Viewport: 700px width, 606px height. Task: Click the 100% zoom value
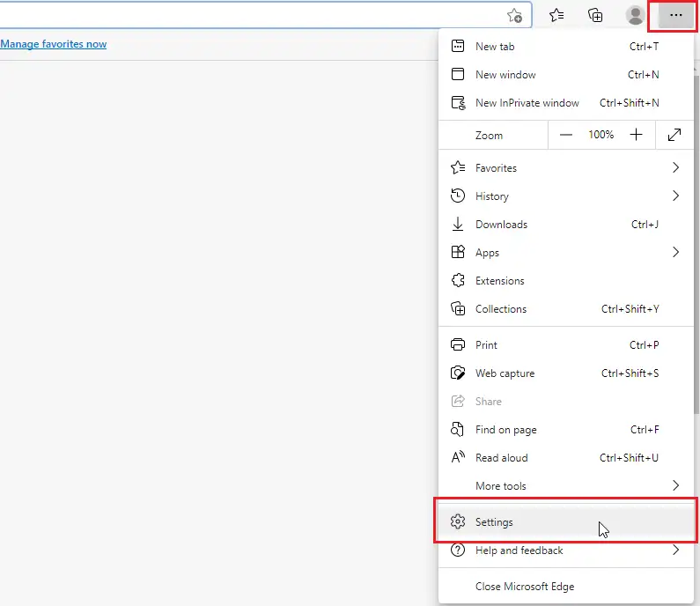coord(601,135)
